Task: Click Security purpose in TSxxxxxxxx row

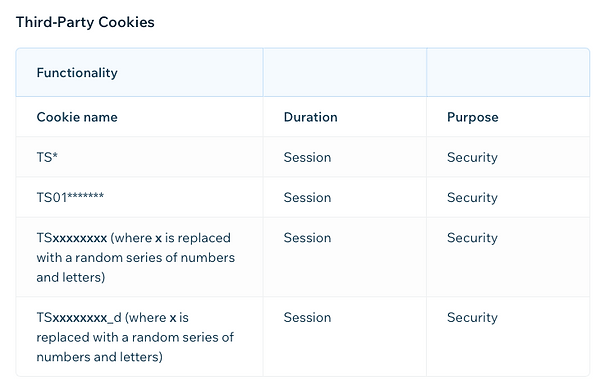Action: pyautogui.click(x=472, y=238)
